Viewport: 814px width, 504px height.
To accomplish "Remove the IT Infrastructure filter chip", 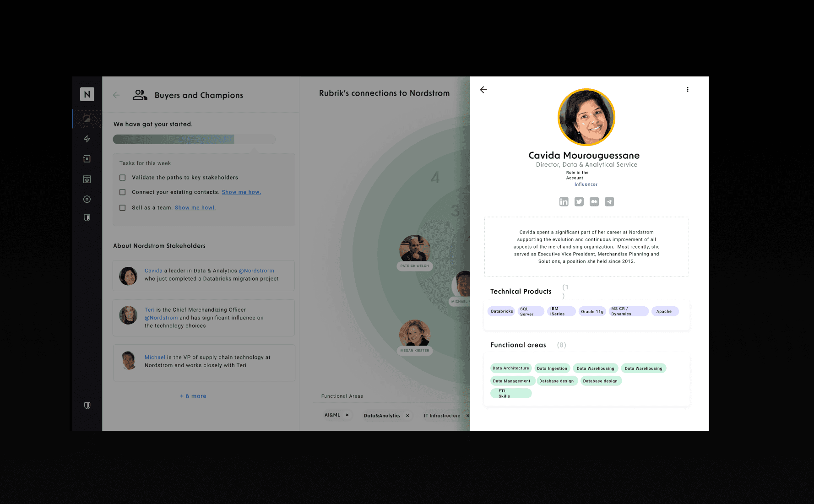I will pyautogui.click(x=467, y=416).
